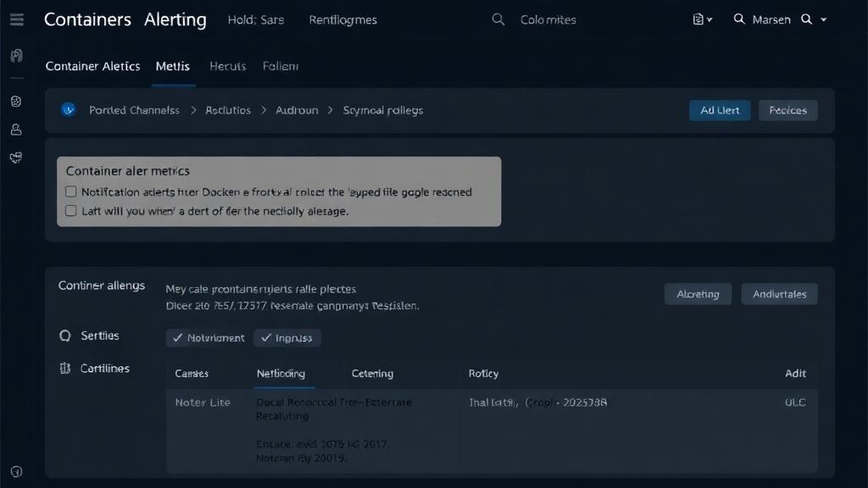868x488 pixels.
Task: Enable the second alert checkbox
Action: [x=71, y=210]
